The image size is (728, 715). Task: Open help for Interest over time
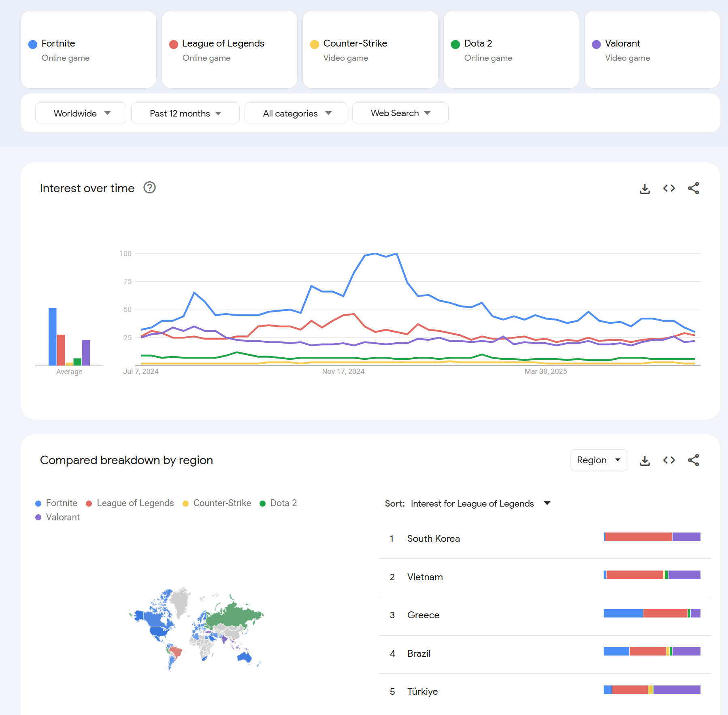pos(149,188)
